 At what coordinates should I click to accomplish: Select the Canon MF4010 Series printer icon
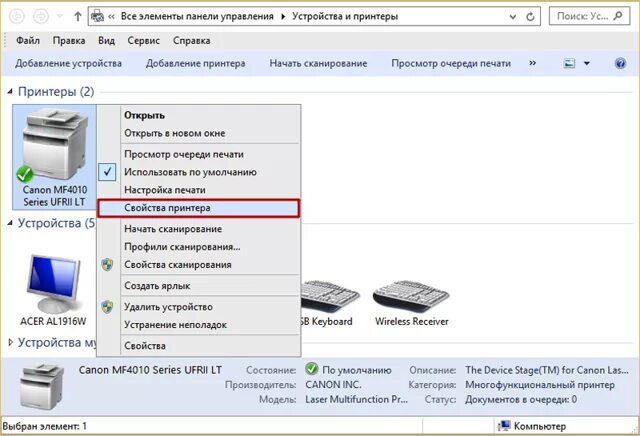(x=54, y=157)
